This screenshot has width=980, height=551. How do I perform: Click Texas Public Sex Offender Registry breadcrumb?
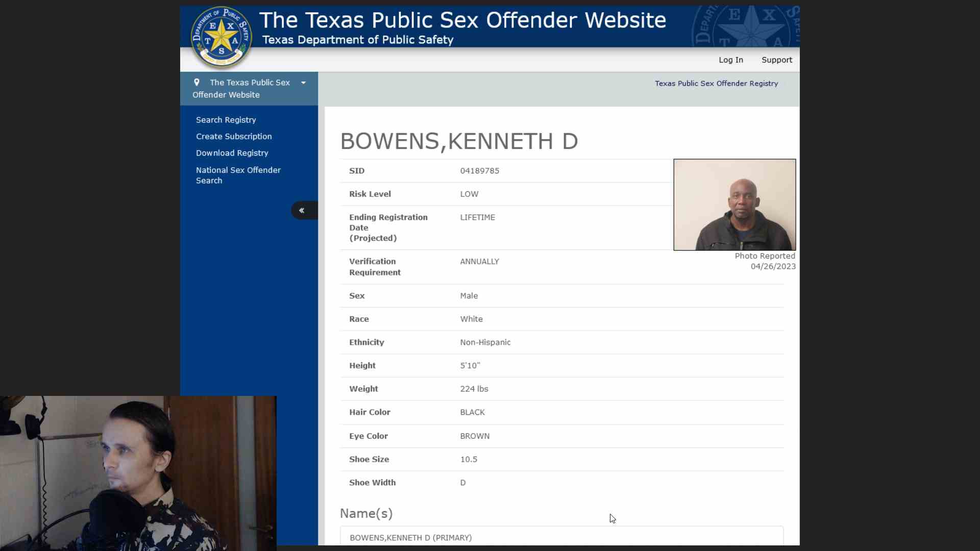pyautogui.click(x=716, y=83)
